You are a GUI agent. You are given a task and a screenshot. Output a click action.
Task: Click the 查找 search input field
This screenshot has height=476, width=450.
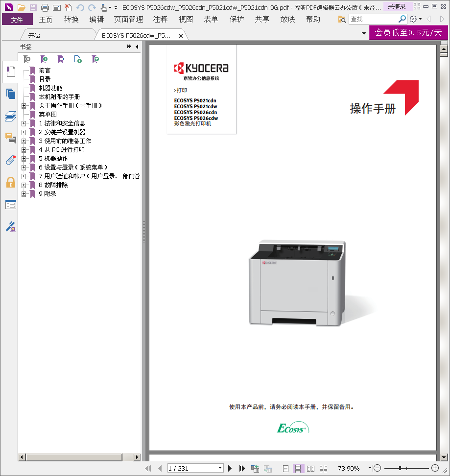point(374,19)
